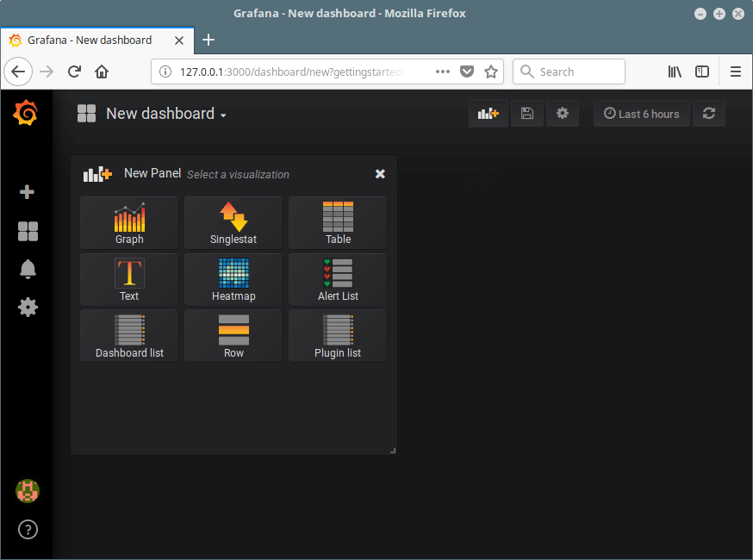This screenshot has width=753, height=560.
Task: Open the Last 6 hours time picker
Action: pos(642,114)
